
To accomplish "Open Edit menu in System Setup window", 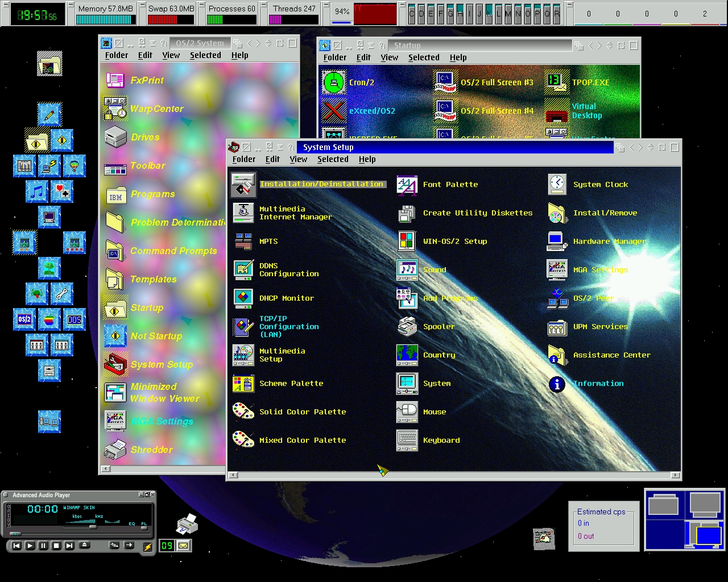I will (x=272, y=159).
